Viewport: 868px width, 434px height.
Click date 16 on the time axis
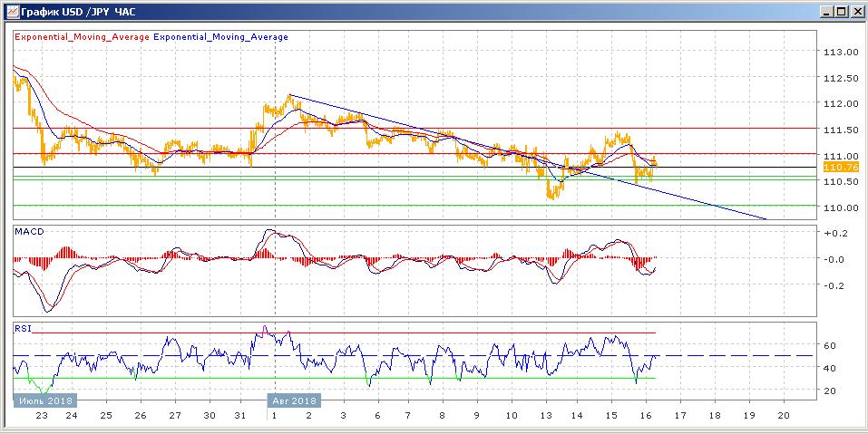(x=644, y=415)
